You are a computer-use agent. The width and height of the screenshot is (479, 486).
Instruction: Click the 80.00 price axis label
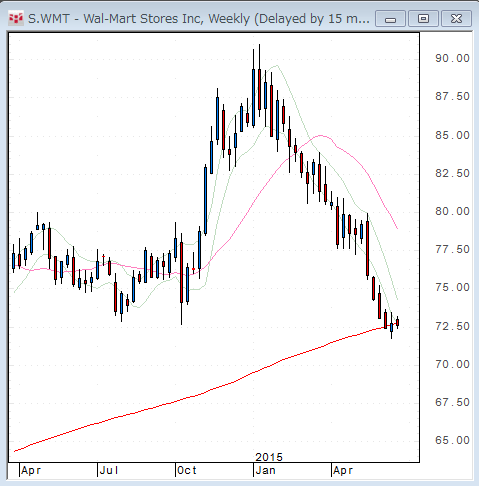452,211
